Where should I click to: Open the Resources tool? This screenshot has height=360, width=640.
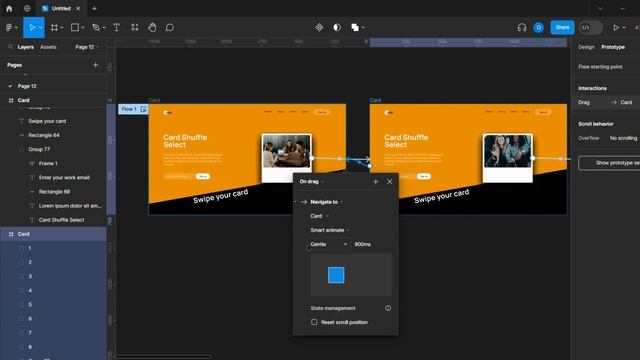coord(134,27)
